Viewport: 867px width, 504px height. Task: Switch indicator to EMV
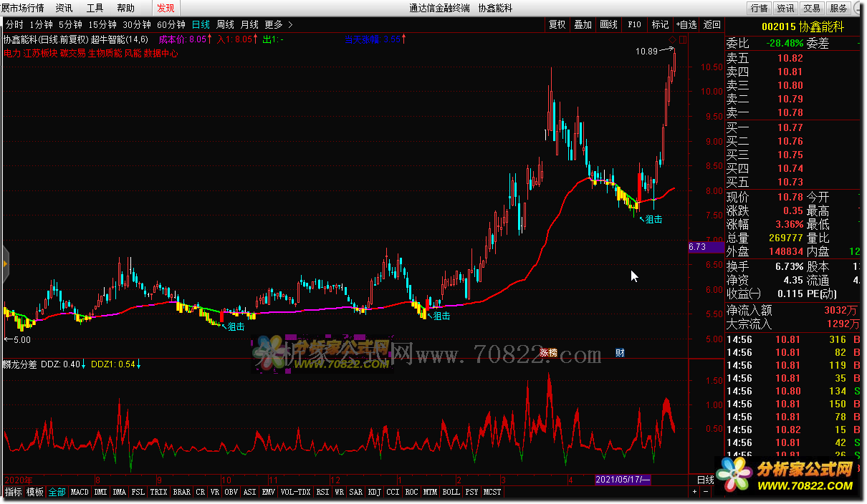268,493
